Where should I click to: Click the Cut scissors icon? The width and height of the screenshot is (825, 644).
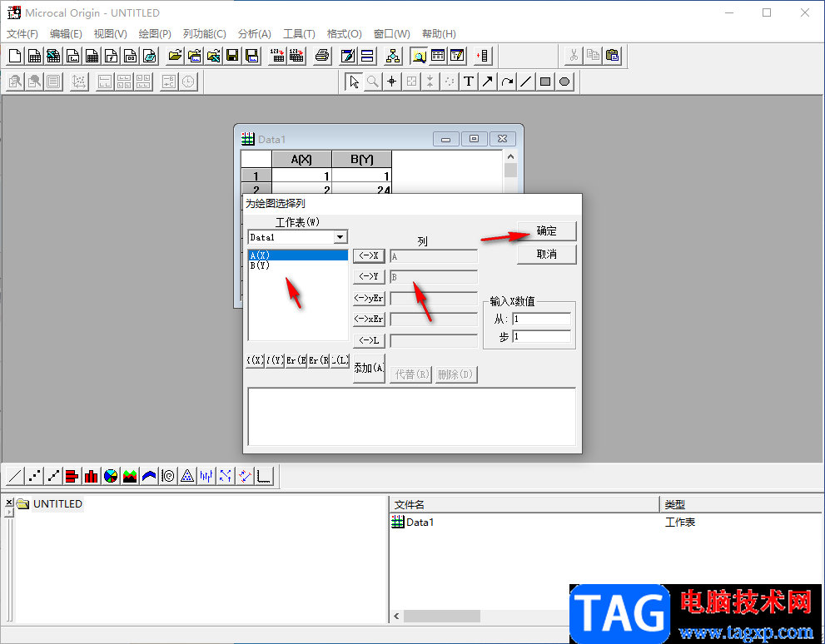pyautogui.click(x=574, y=56)
